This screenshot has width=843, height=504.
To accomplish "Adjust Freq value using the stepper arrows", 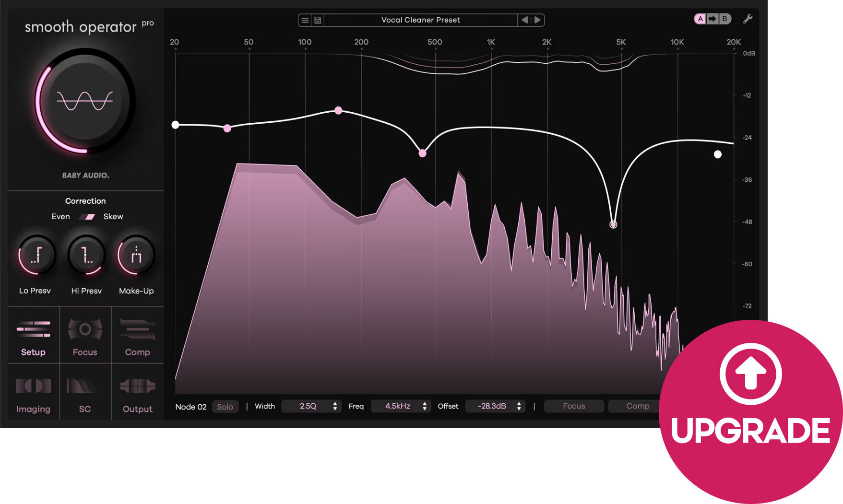I will (424, 406).
